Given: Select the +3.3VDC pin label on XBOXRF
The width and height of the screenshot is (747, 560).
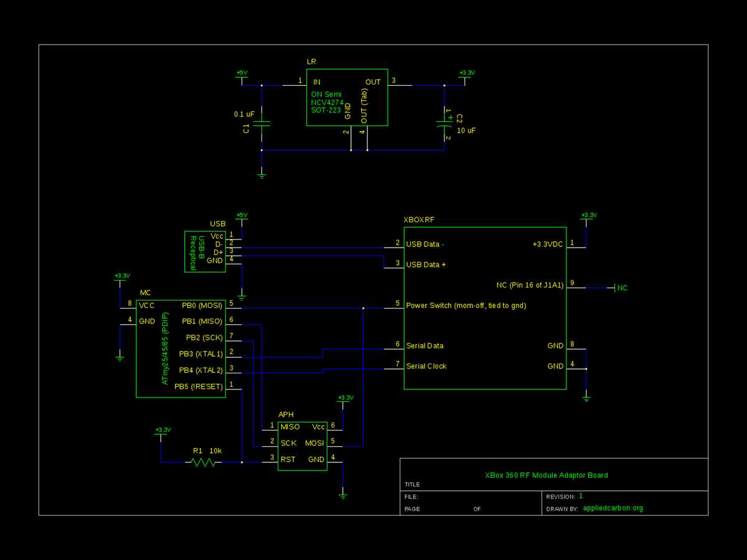Looking at the screenshot, I should point(548,245).
